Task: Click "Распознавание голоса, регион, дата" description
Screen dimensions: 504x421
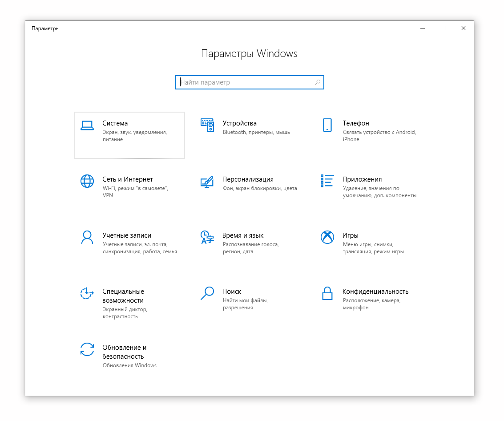Action: (251, 248)
